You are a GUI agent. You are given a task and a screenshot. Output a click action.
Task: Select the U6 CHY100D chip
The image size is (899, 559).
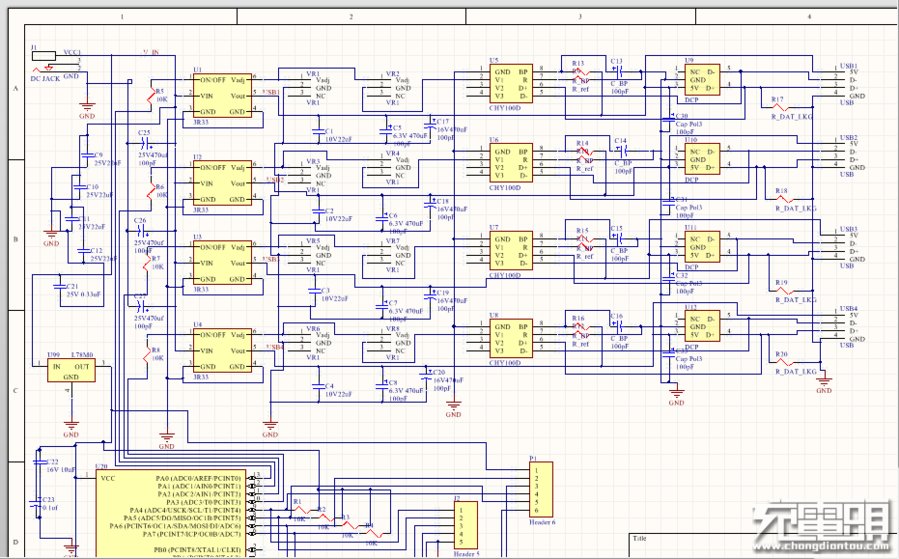[511, 163]
